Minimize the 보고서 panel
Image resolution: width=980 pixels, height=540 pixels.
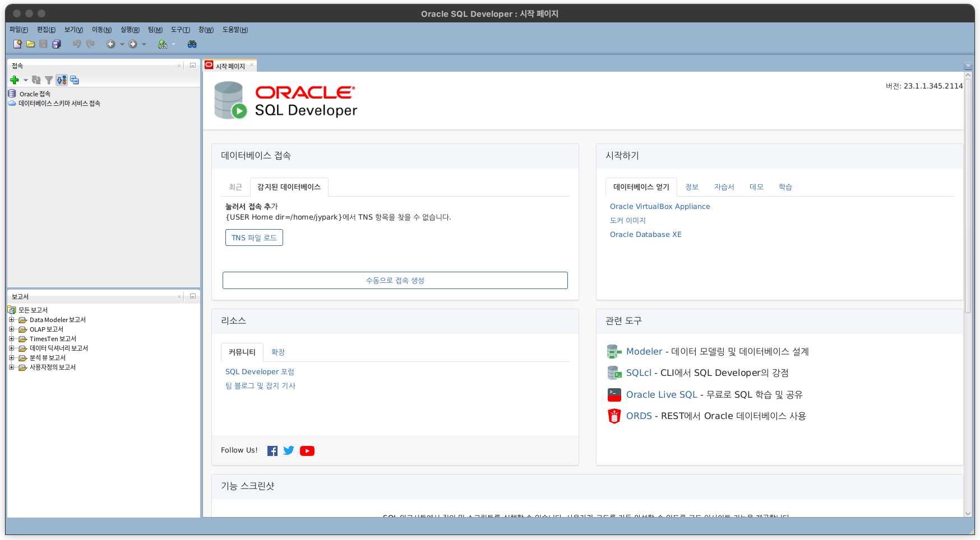193,296
